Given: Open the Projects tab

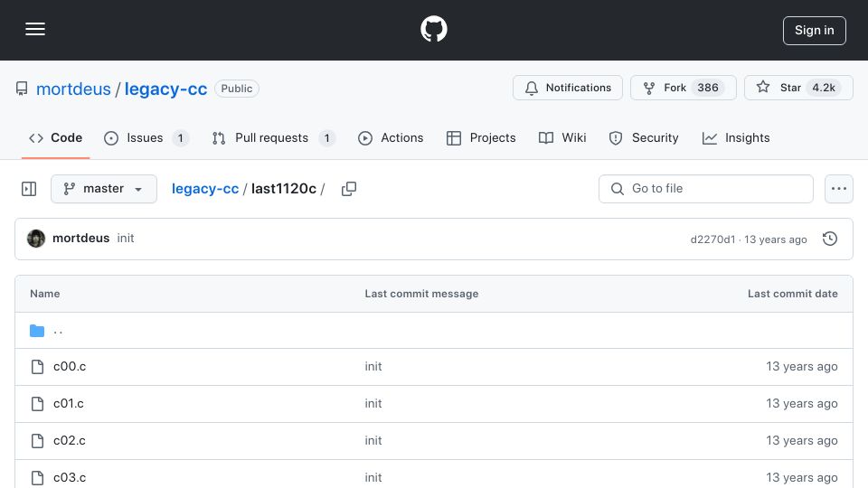Looking at the screenshot, I should click(480, 137).
